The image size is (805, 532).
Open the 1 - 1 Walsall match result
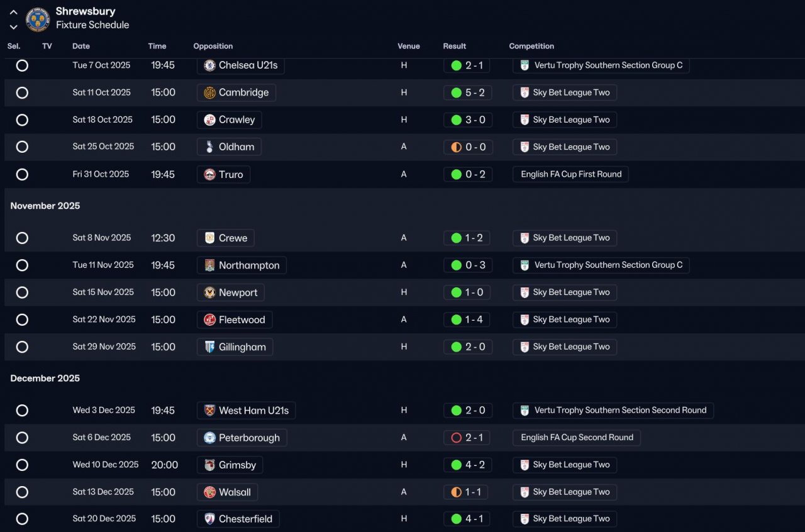[x=473, y=492]
